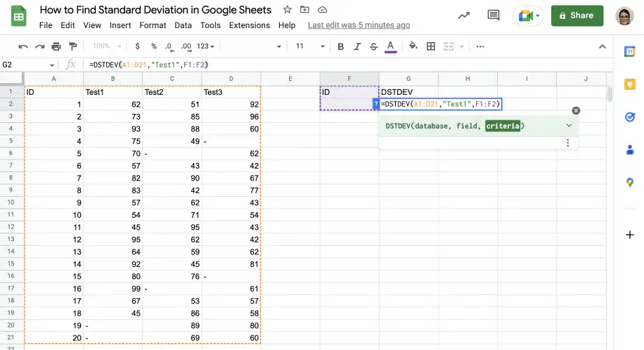Click the document title text
644x350 pixels.
point(155,10)
